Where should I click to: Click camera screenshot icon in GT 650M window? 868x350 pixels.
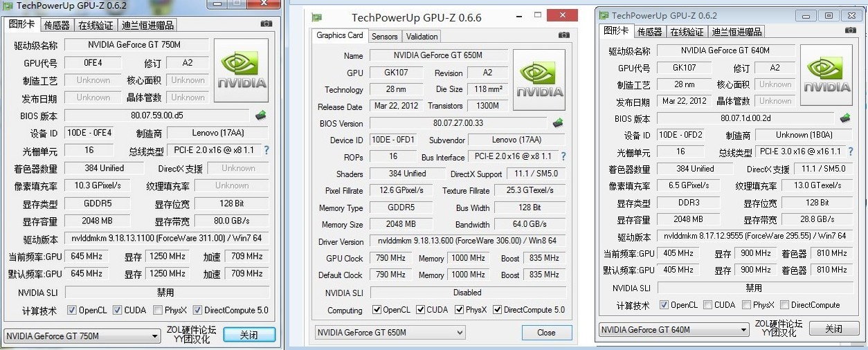click(x=564, y=35)
